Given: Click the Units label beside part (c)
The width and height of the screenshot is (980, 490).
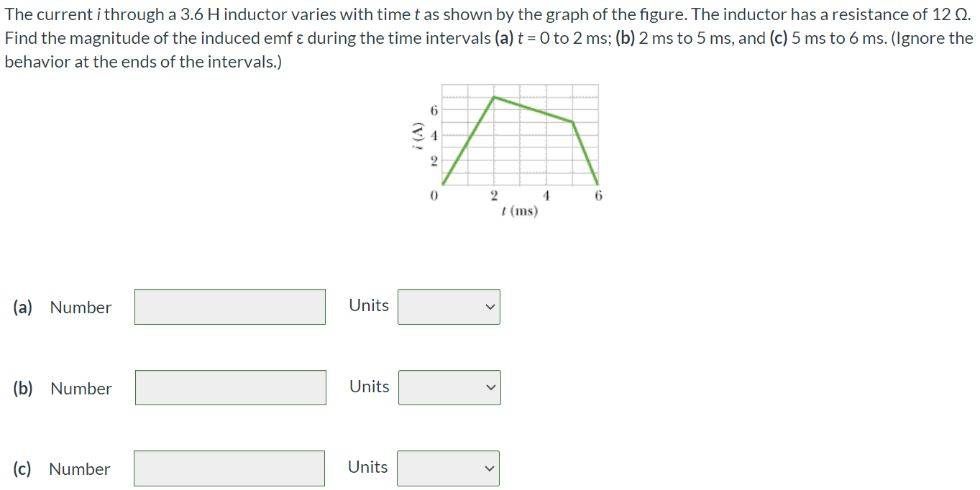Looking at the screenshot, I should (368, 467).
